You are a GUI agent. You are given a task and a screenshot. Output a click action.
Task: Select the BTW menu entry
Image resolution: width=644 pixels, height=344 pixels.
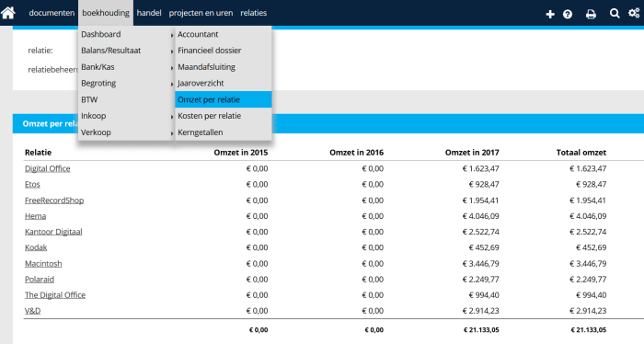(x=127, y=99)
